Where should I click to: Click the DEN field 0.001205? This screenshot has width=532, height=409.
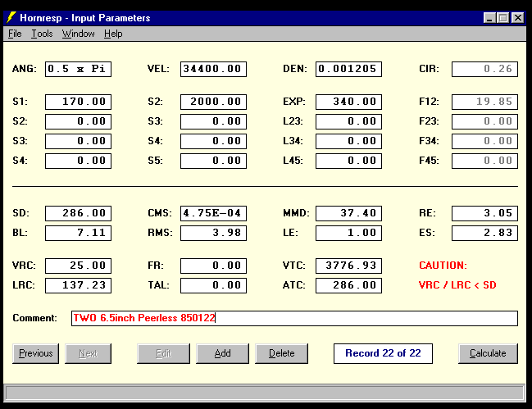(348, 69)
